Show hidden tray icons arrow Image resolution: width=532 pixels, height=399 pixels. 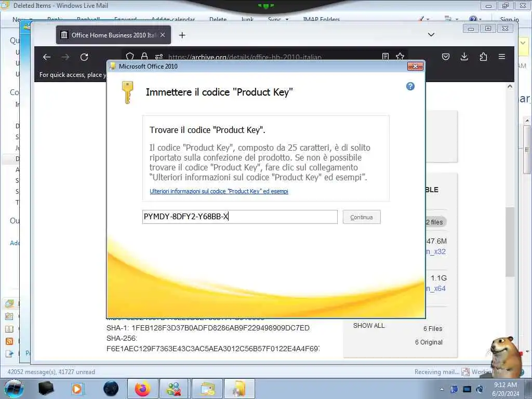(x=442, y=389)
